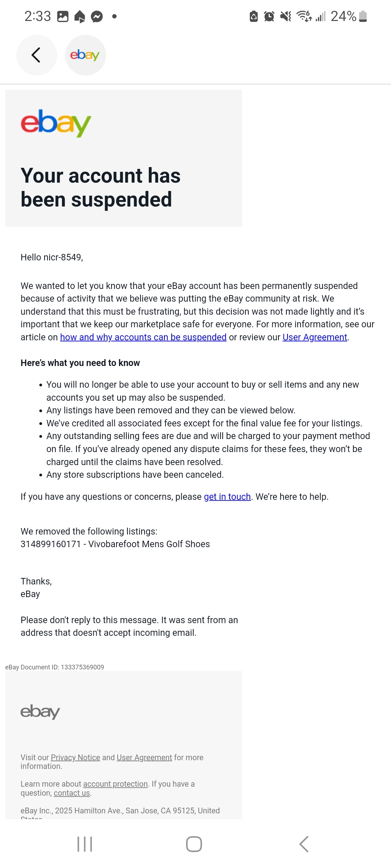Open the Privacy Notice link

[75, 757]
